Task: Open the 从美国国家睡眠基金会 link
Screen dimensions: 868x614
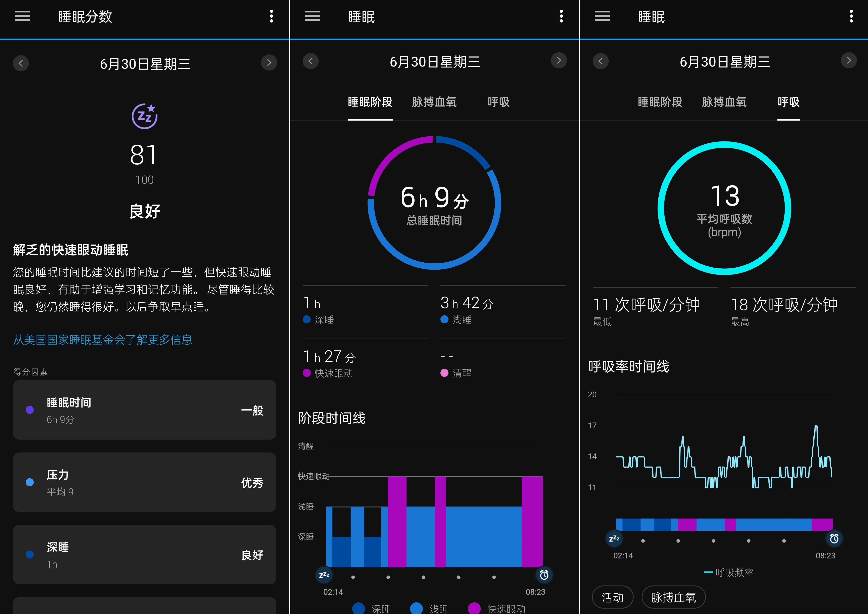Action: pyautogui.click(x=102, y=340)
